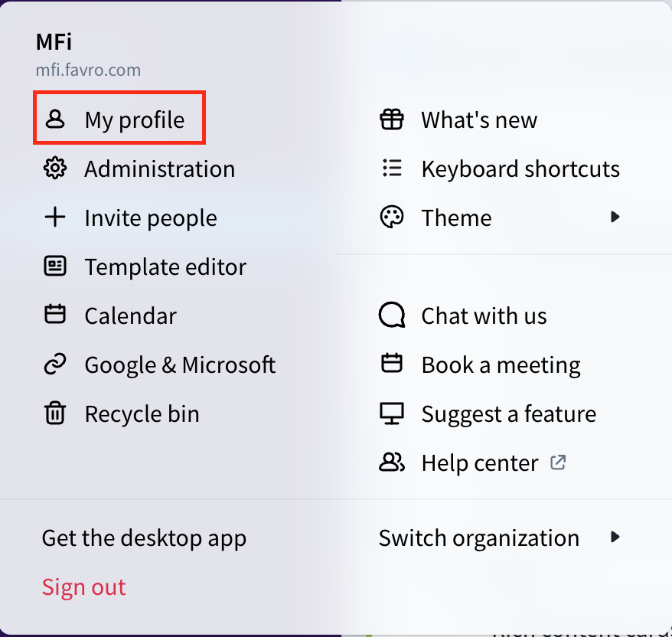Click the Template editor card icon

tap(55, 266)
